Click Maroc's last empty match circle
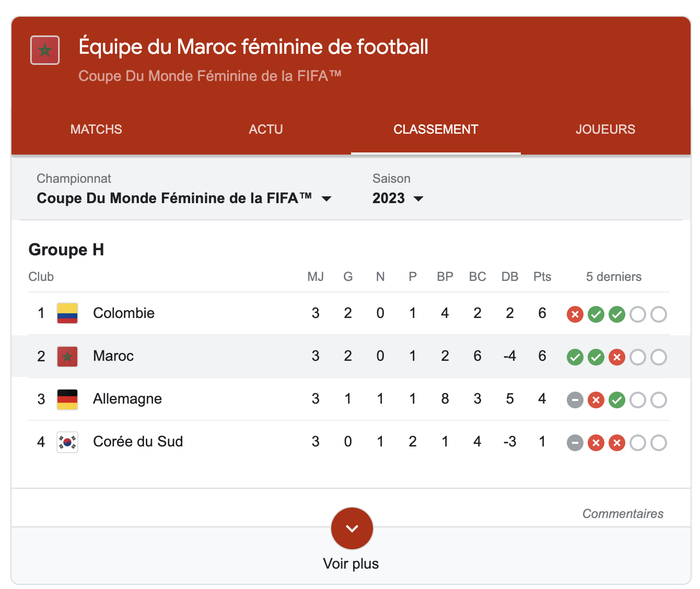This screenshot has height=589, width=700. tap(659, 357)
